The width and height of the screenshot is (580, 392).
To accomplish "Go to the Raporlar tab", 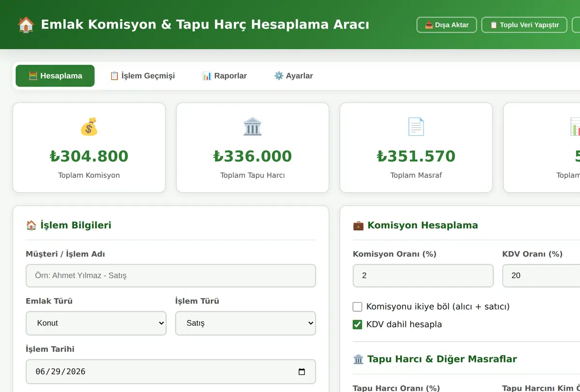I will (x=224, y=76).
